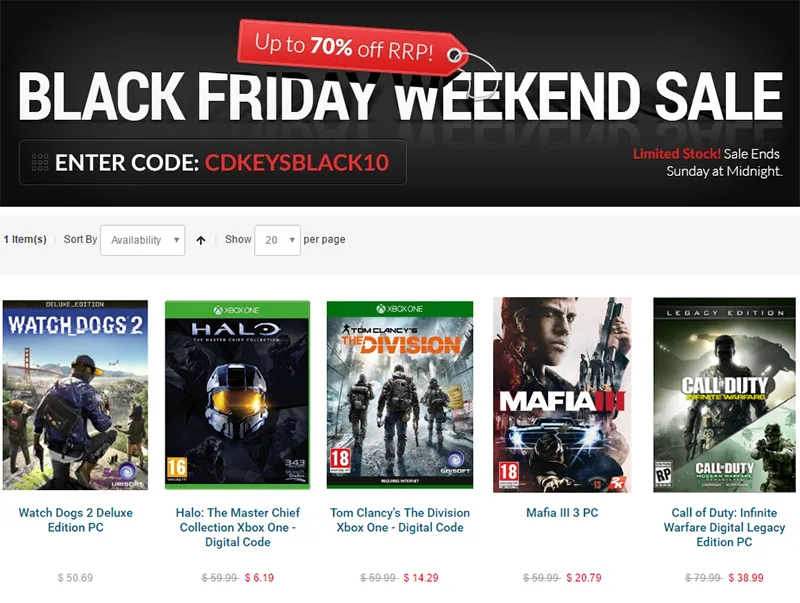Open the Mafia III cover thumbnail
This screenshot has height=603, width=800.
[x=562, y=395]
